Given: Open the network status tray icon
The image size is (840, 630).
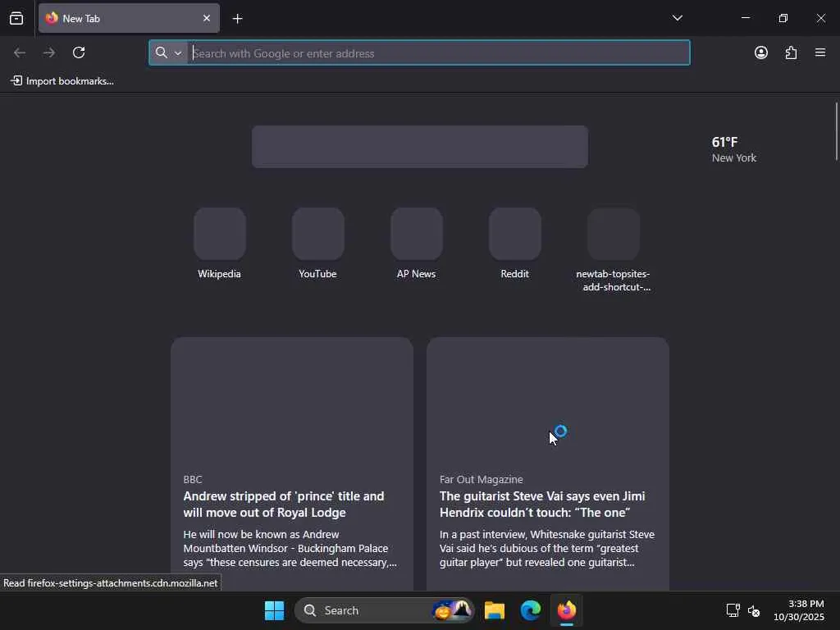Looking at the screenshot, I should click(x=733, y=610).
